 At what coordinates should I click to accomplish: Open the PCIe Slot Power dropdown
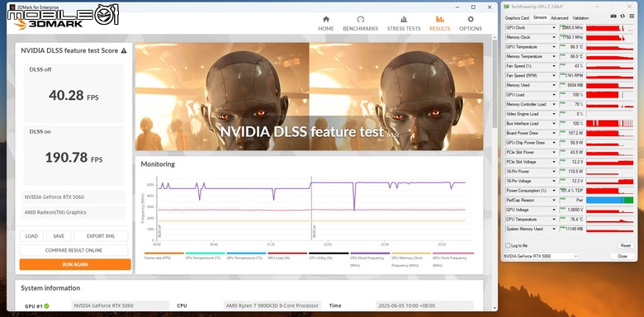point(554,153)
